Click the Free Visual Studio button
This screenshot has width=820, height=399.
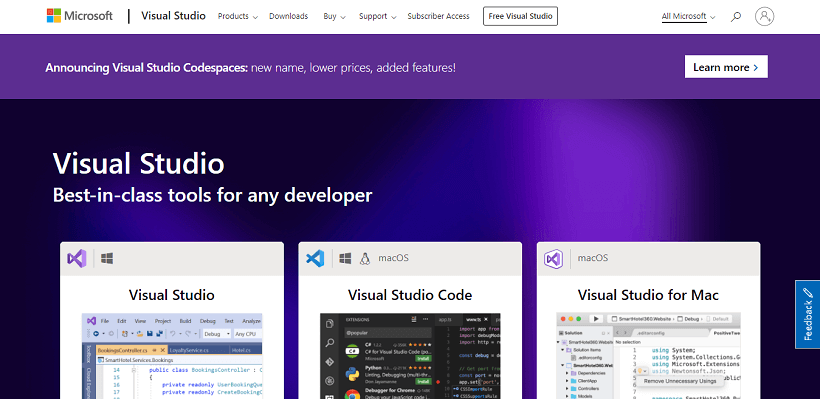pyautogui.click(x=520, y=16)
